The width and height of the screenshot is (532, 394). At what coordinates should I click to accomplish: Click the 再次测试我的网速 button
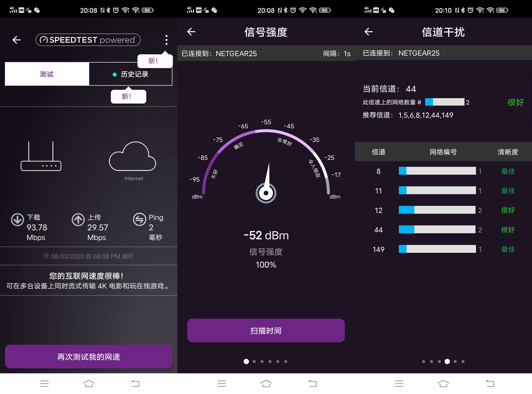pos(89,357)
